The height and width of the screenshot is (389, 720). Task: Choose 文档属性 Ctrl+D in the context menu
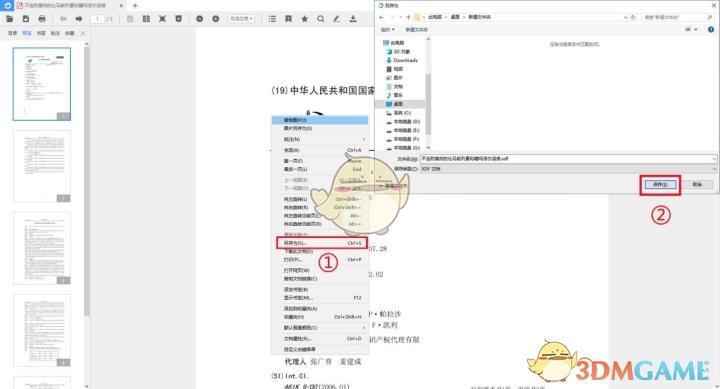tap(320, 338)
